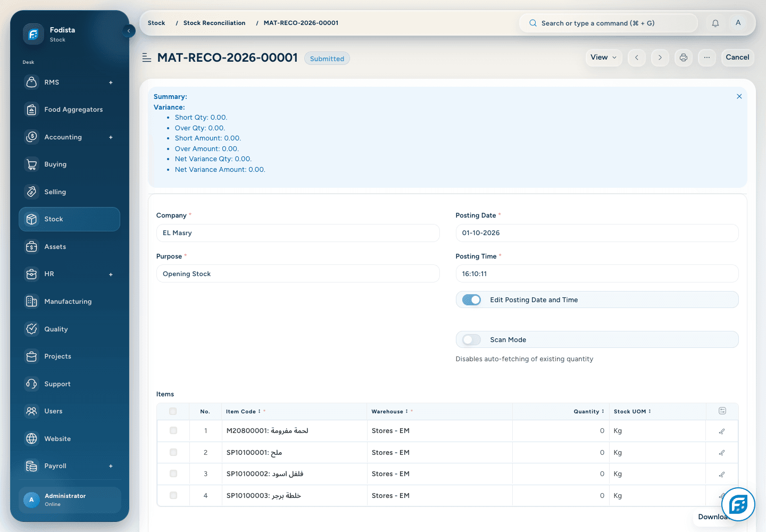Toggle Edit Posting Date and Time switch
766x532 pixels.
471,300
